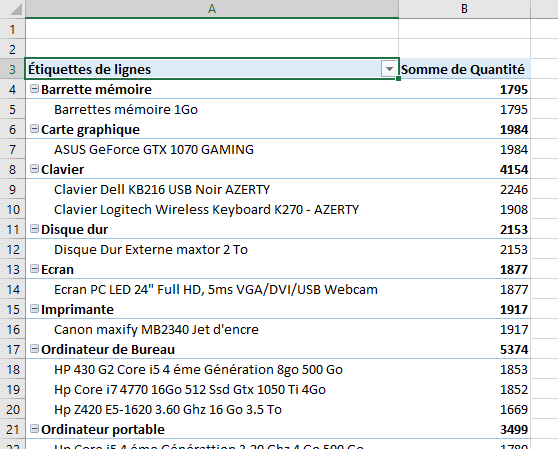The width and height of the screenshot is (558, 449).
Task: Click the bold 4154 total for Clavier
Action: point(514,169)
